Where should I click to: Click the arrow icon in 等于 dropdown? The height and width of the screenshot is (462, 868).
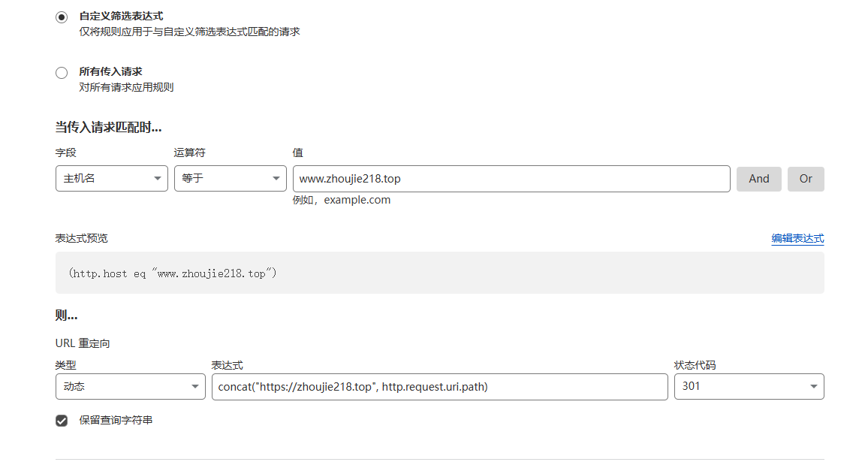276,179
